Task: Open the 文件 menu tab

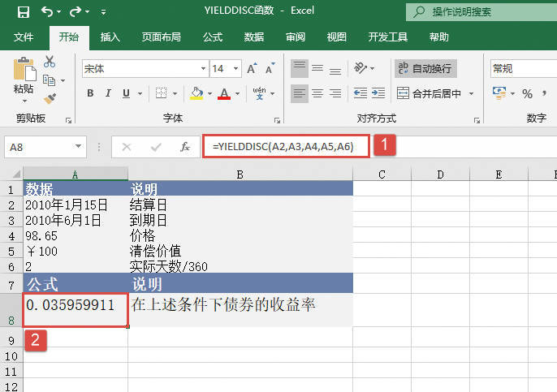Action: (24, 37)
